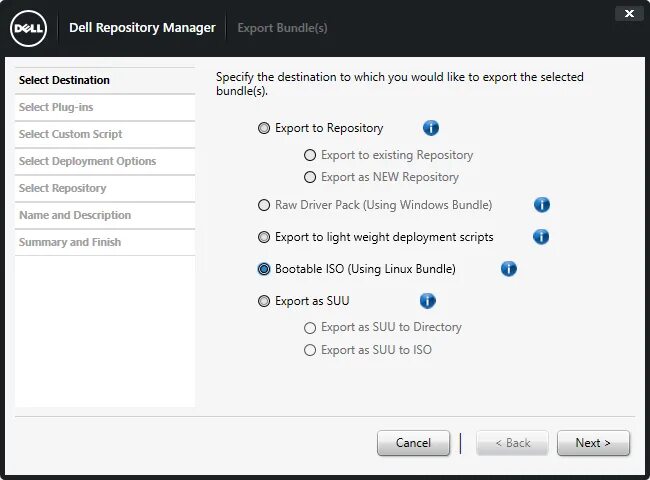This screenshot has height=480, width=650.
Task: Show info for Raw Driver Pack option
Action: tap(542, 205)
